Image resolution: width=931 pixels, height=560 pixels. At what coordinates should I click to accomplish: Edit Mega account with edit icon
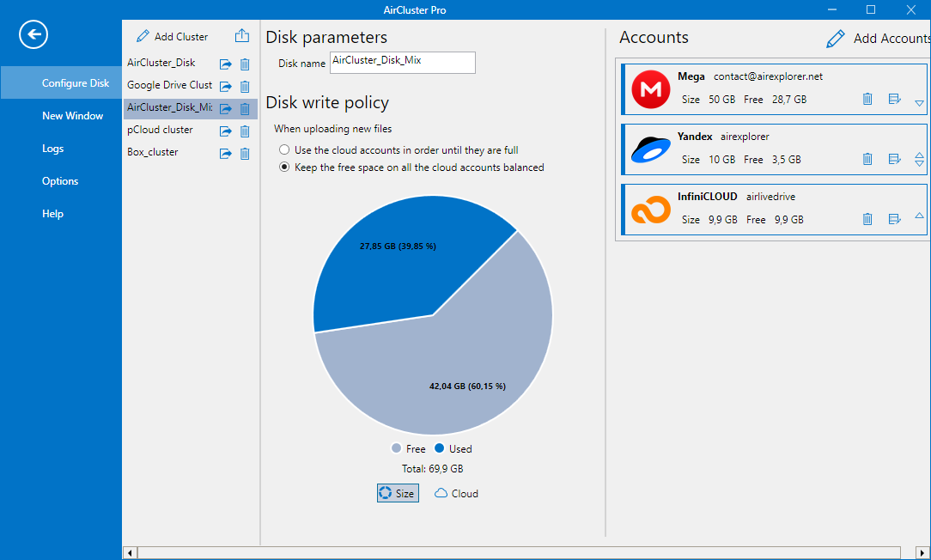(x=895, y=99)
